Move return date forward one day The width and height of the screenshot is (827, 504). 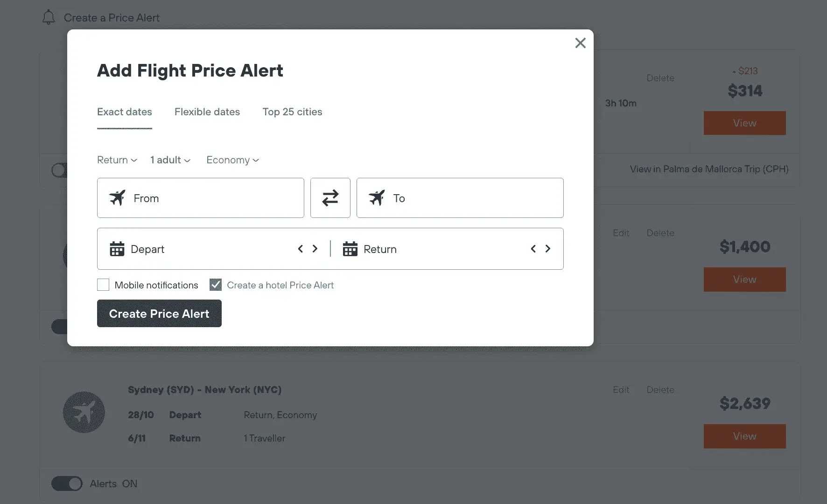tap(548, 249)
